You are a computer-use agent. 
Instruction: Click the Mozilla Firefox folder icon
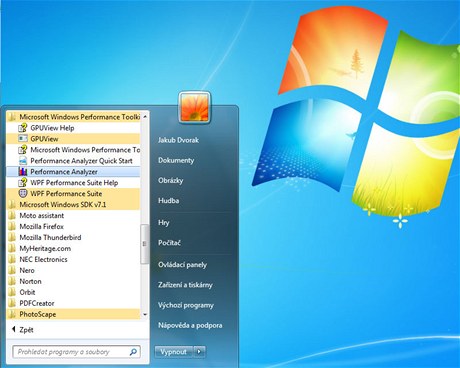(12, 226)
